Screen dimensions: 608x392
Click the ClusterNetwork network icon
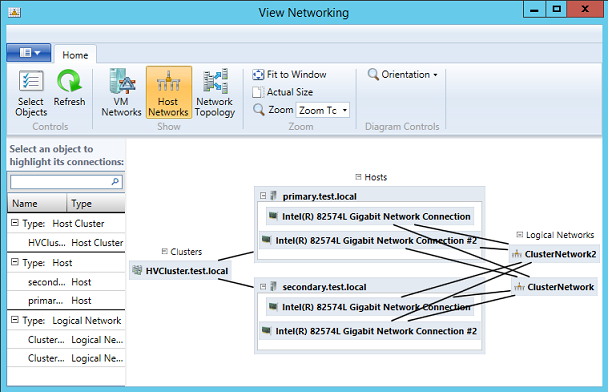519,287
